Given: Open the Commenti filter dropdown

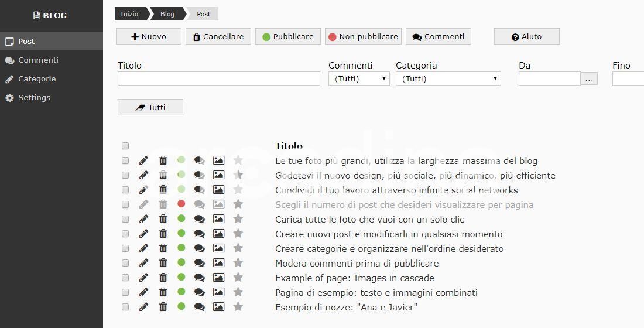Looking at the screenshot, I should tap(359, 78).
